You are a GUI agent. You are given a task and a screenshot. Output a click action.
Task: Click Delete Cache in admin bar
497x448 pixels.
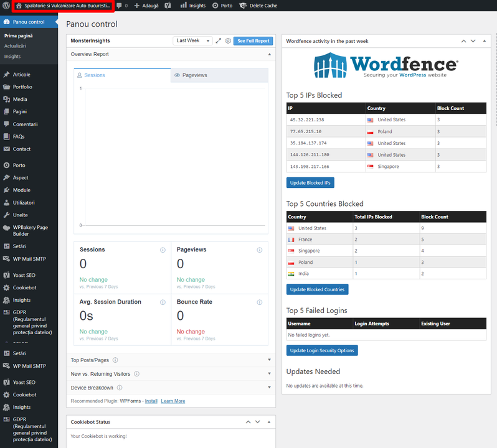(258, 6)
